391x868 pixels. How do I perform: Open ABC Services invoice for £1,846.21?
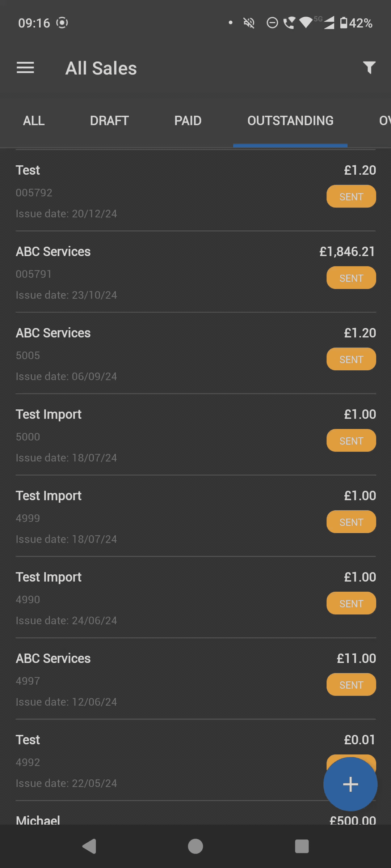pos(195,272)
